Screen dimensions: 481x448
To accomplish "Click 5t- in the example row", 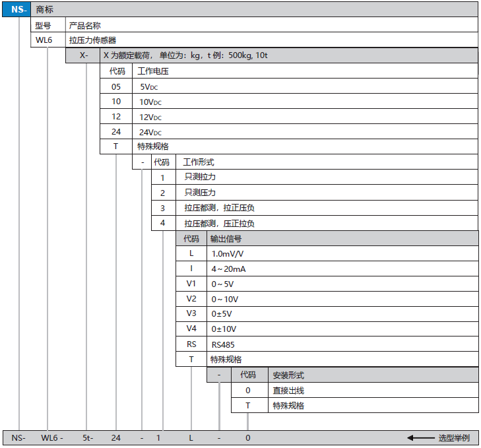I will click(88, 437).
